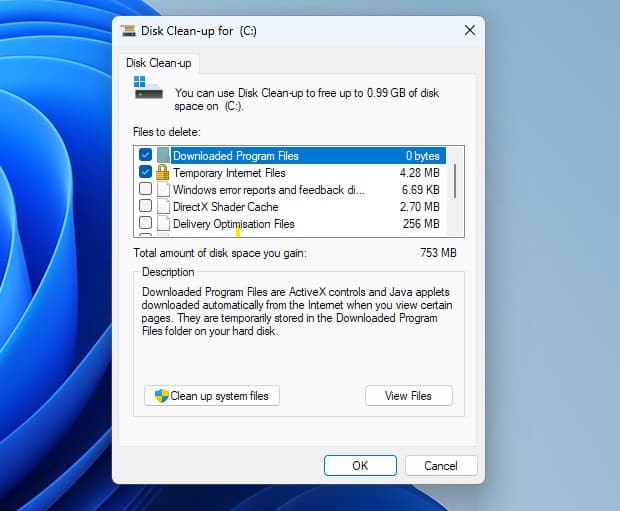Click the shield icon on Clean up system files

click(161, 396)
